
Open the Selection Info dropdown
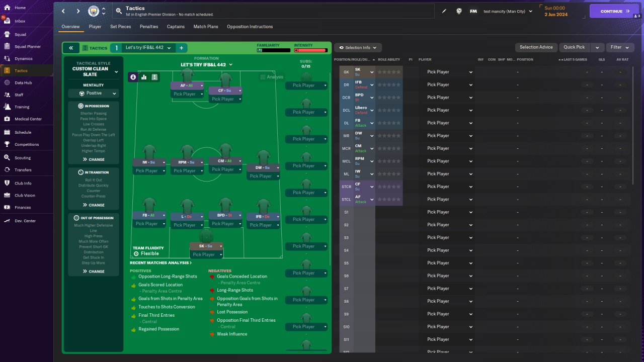tap(358, 47)
